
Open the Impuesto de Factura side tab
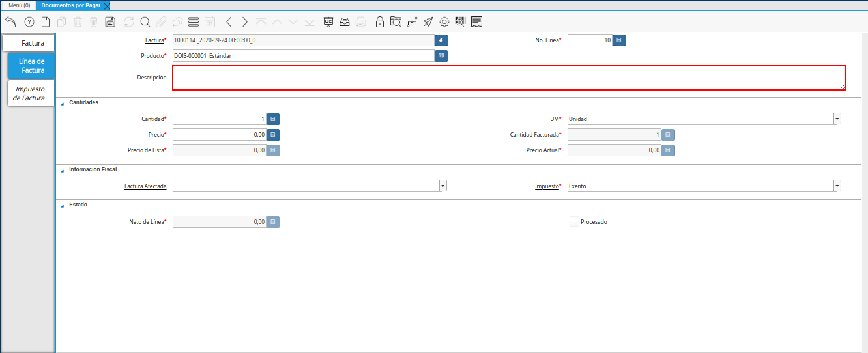click(x=31, y=93)
